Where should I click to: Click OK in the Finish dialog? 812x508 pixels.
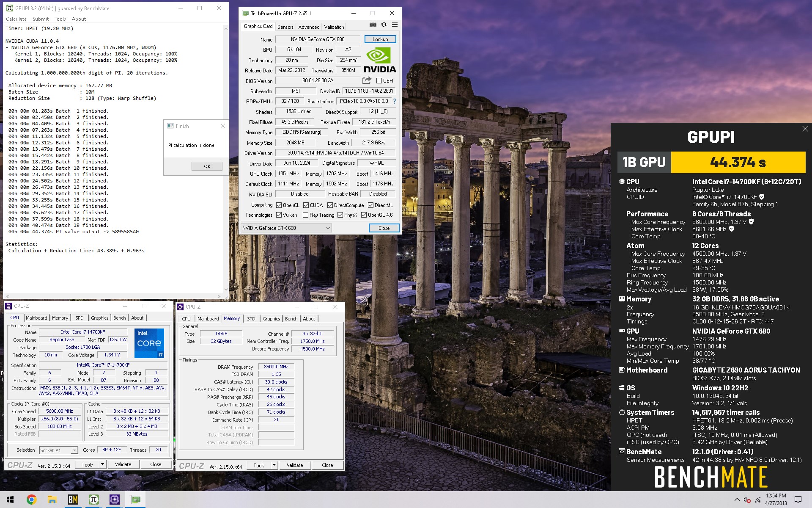pyautogui.click(x=207, y=166)
